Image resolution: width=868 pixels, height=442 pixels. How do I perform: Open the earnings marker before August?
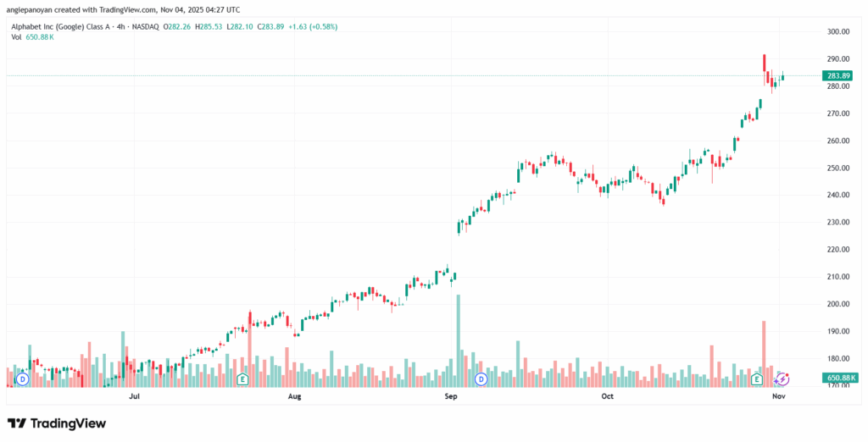point(242,378)
